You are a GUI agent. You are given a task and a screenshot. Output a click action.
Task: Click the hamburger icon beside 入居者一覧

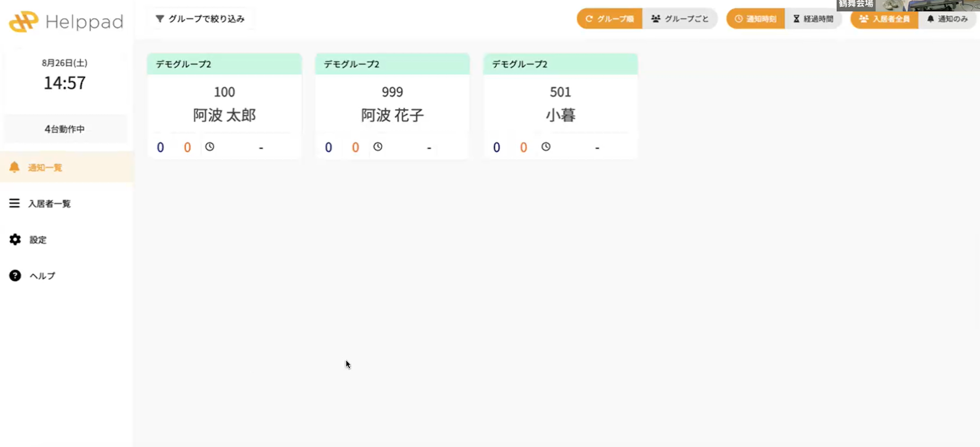14,203
